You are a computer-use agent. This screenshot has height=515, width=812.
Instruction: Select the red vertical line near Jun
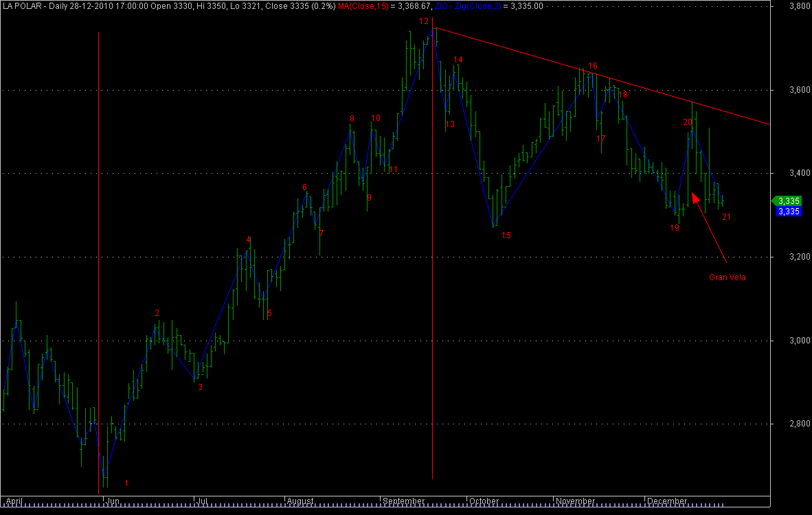coord(98,263)
